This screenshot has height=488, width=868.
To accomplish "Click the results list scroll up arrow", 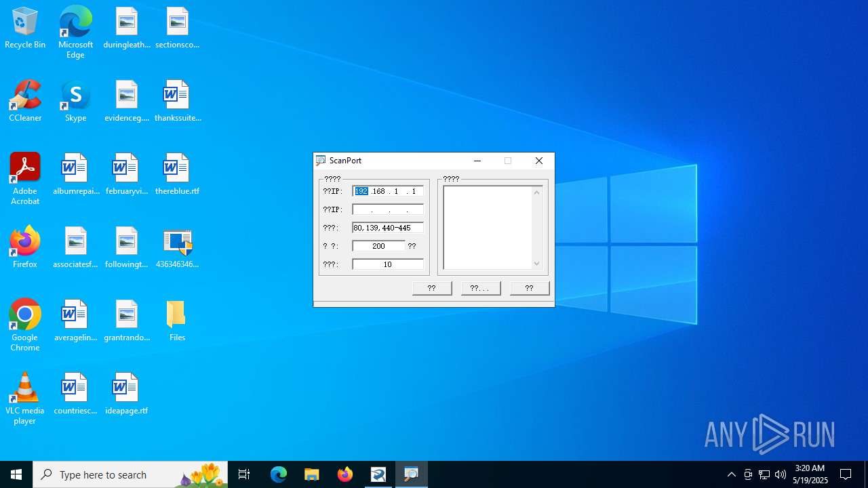I will (x=537, y=192).
